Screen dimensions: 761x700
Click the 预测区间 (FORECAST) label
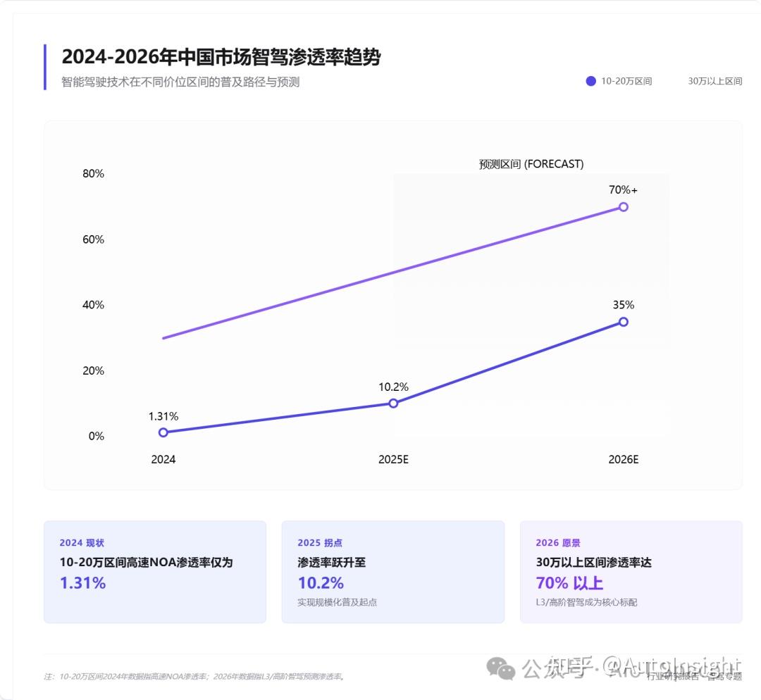[x=531, y=164]
